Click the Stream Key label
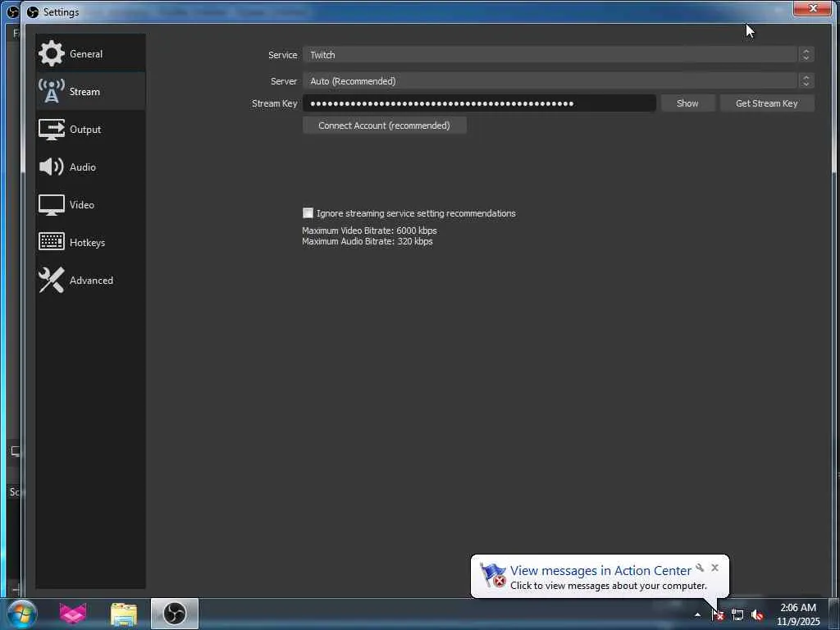The image size is (840, 630). click(x=274, y=103)
